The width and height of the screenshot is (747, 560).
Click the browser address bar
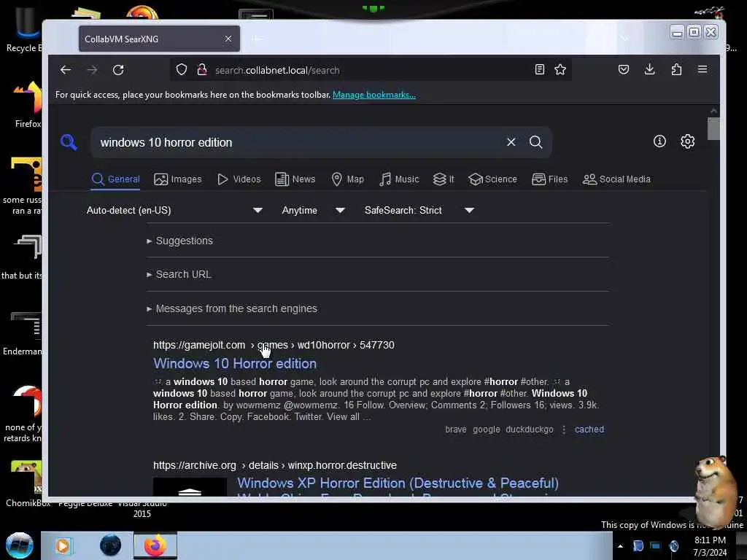click(x=371, y=70)
